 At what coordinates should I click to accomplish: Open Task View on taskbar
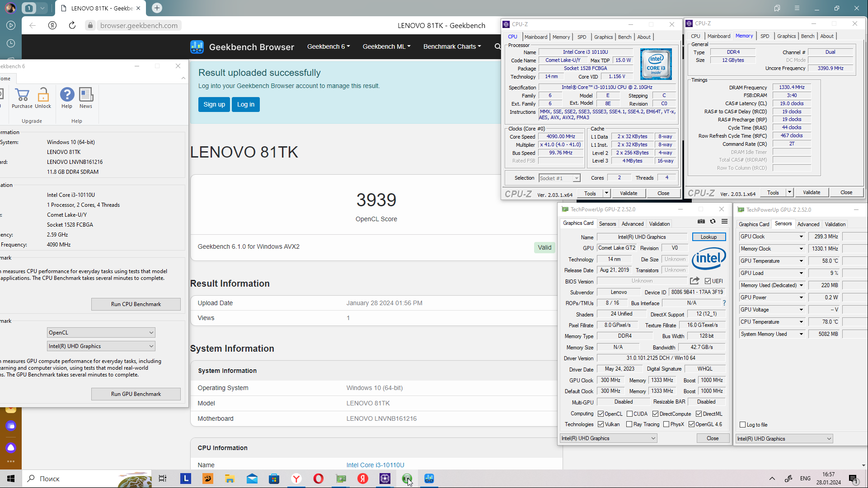point(163,479)
